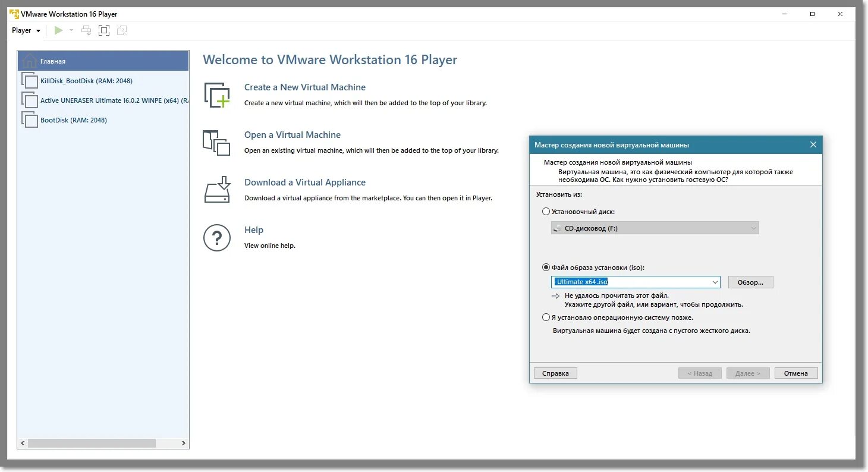
Task: Maximize the VMware Player window
Action: [812, 14]
